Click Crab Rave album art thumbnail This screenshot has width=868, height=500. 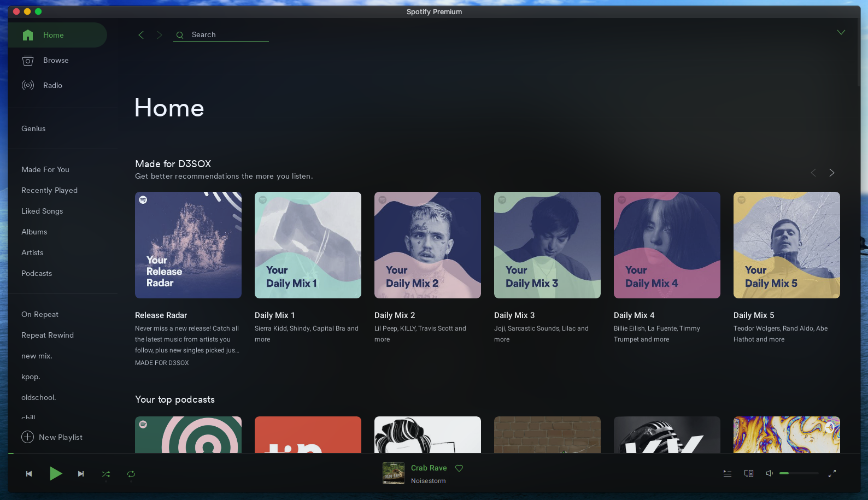pyautogui.click(x=394, y=473)
